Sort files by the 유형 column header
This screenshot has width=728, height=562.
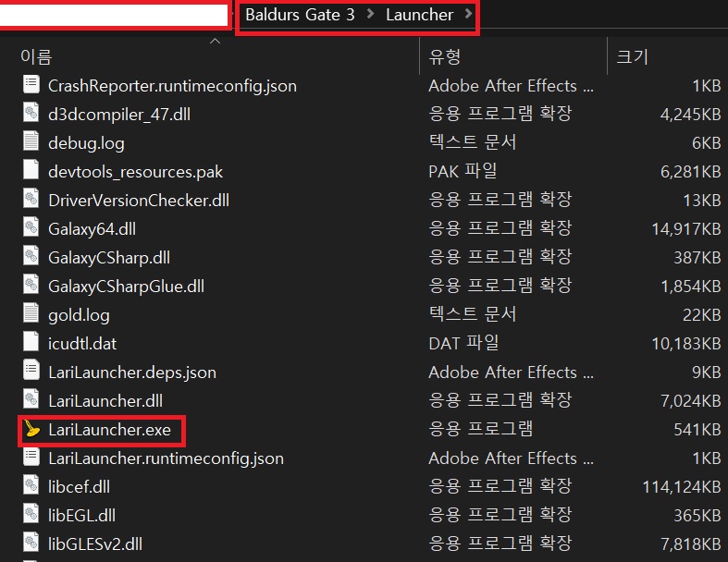coord(513,56)
